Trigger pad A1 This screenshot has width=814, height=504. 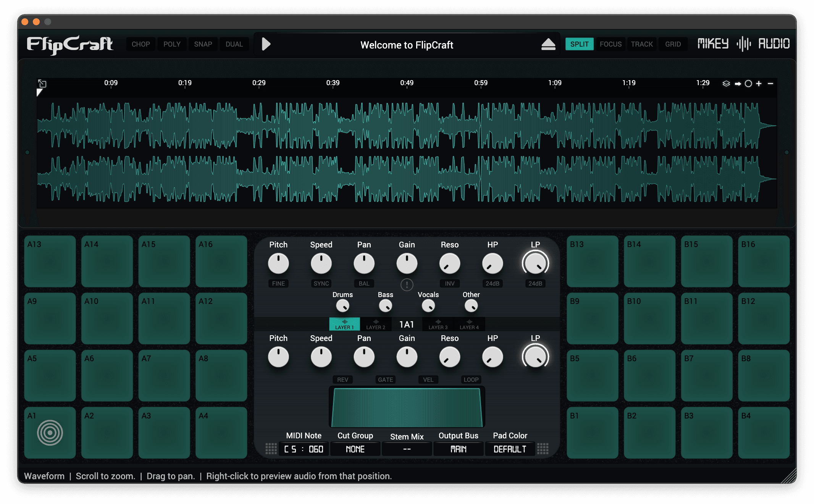[x=50, y=433]
